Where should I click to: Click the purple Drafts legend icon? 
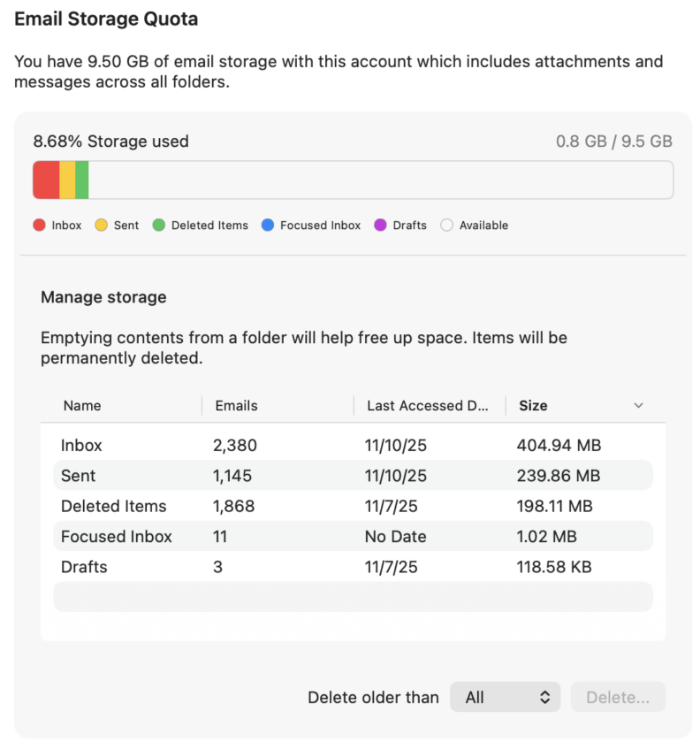tap(378, 225)
